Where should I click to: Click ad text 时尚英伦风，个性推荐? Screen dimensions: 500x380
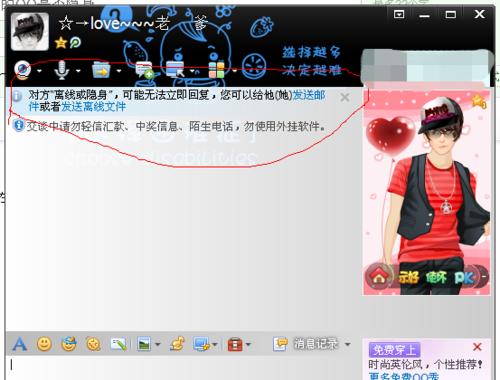(x=425, y=365)
